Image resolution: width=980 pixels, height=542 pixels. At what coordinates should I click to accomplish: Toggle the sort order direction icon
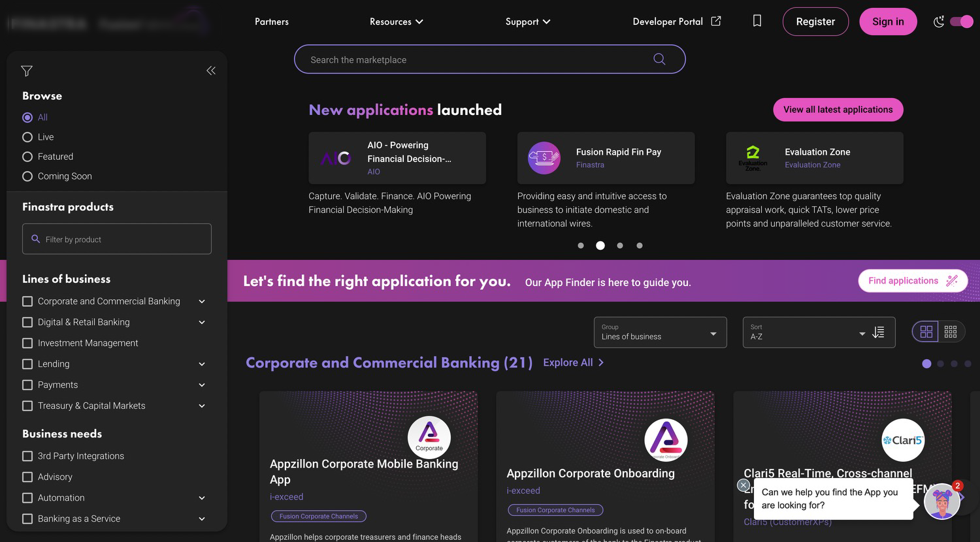[x=879, y=332]
